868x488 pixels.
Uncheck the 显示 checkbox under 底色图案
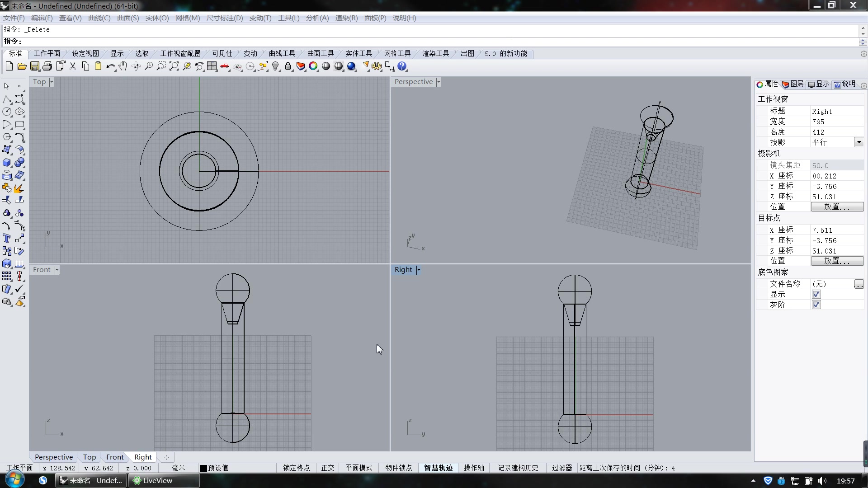click(816, 295)
